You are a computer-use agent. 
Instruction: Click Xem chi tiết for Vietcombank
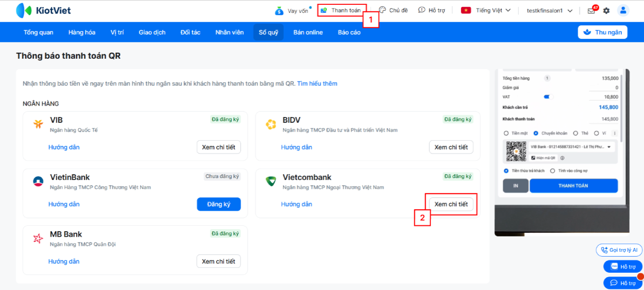(x=451, y=204)
